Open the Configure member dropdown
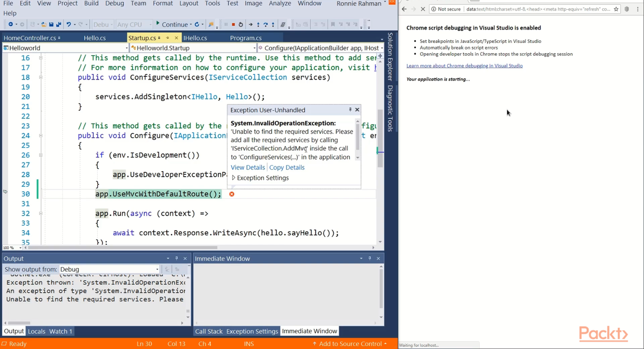This screenshot has height=349, width=644. tap(382, 48)
